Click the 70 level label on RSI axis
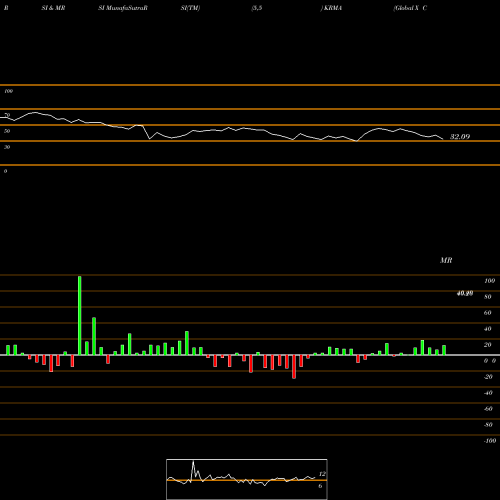 coord(7,115)
